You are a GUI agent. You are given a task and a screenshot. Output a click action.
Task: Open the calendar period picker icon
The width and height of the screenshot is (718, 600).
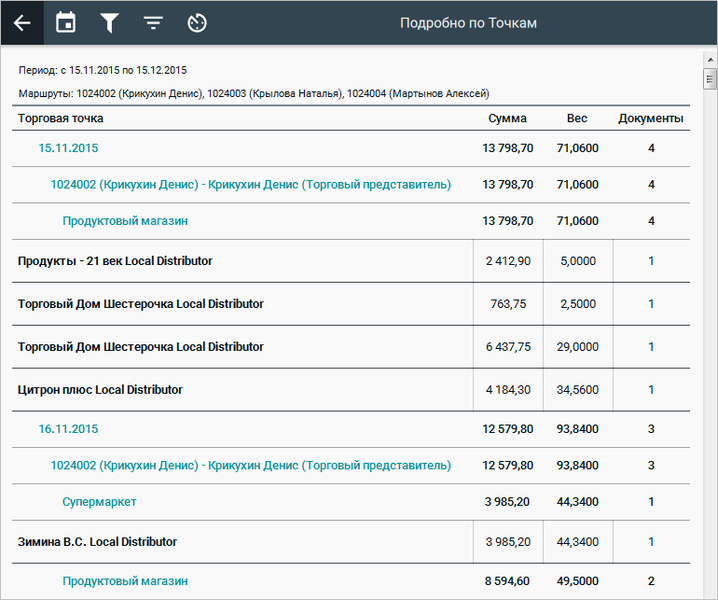[66, 23]
